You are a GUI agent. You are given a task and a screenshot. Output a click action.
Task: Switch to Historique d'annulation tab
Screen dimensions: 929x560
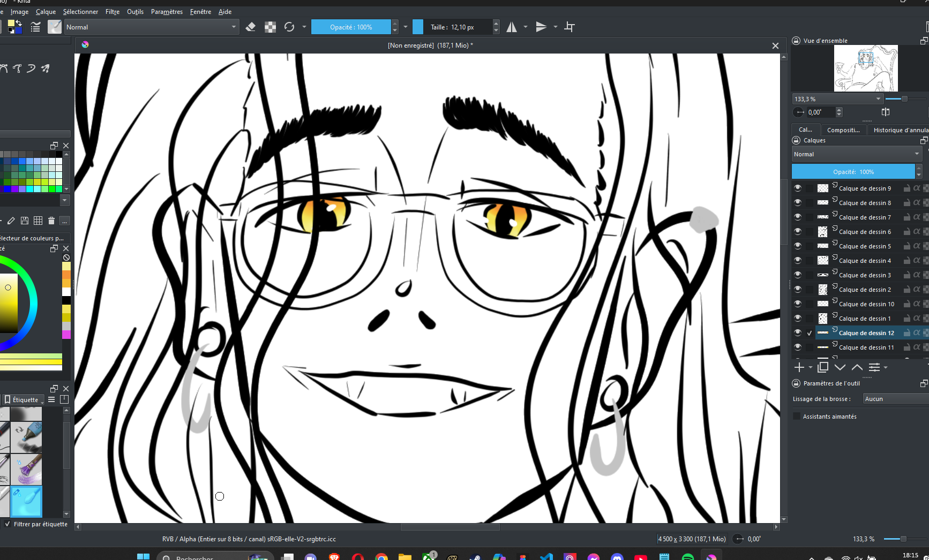(900, 130)
